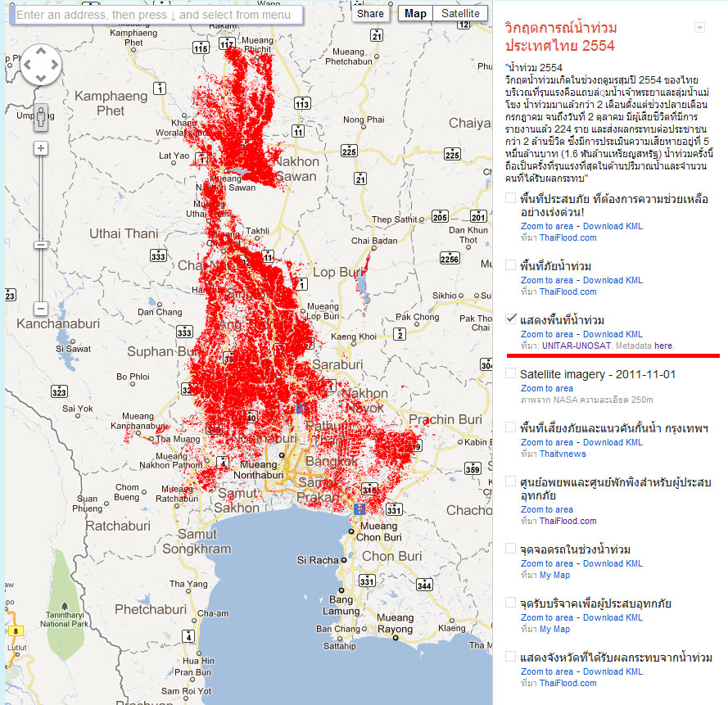Click the Uthai Thani province label
The width and height of the screenshot is (728, 705).
pyautogui.click(x=124, y=233)
